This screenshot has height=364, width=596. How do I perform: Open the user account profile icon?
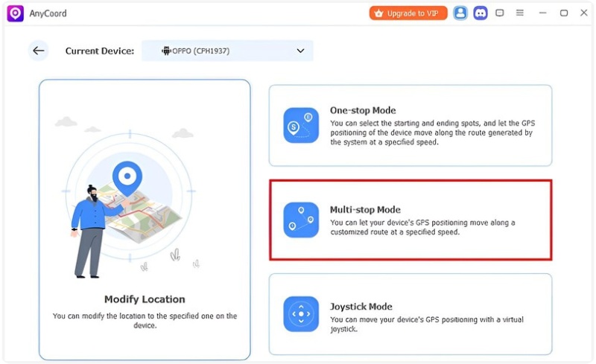click(460, 13)
